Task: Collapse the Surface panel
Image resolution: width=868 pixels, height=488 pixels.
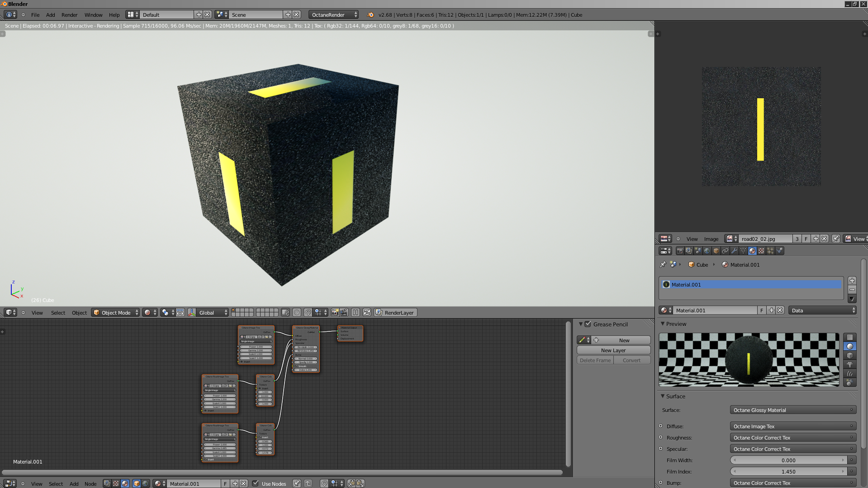Action: click(x=663, y=396)
